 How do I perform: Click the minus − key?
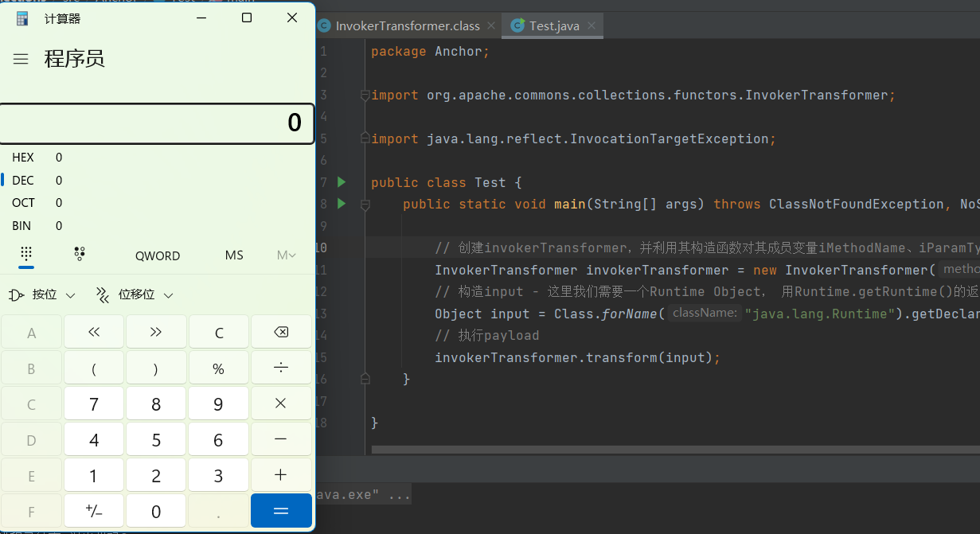click(x=281, y=439)
